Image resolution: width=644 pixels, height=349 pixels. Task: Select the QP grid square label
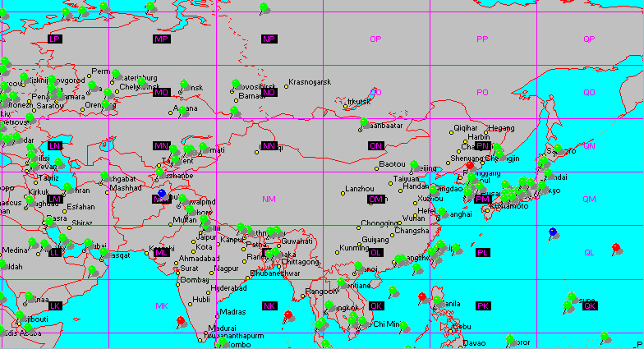589,39
